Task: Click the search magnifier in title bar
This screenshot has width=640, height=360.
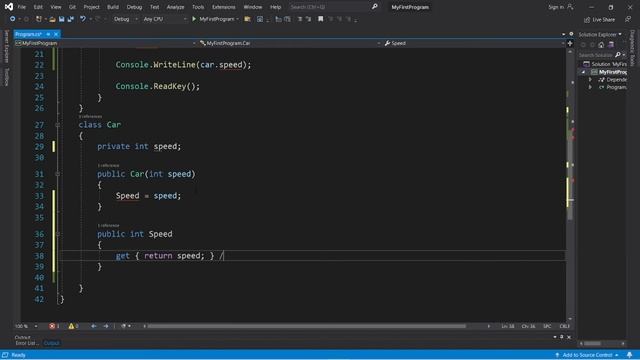Action: [374, 7]
